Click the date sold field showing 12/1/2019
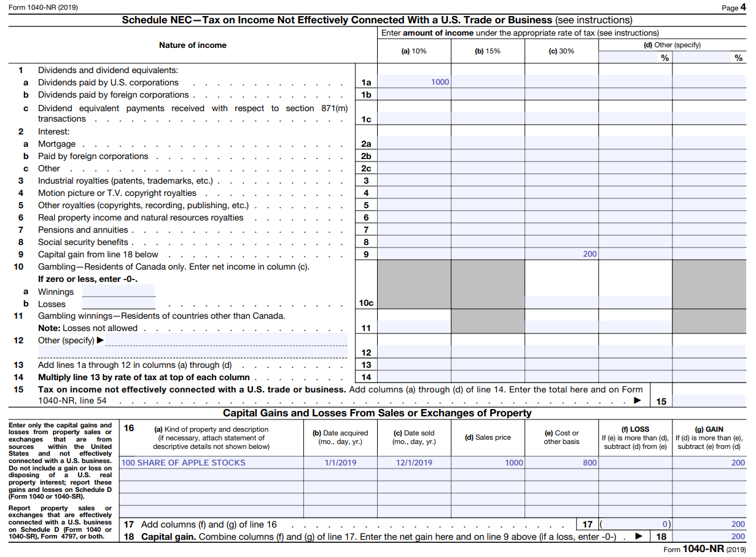The image size is (756, 557). (x=414, y=462)
